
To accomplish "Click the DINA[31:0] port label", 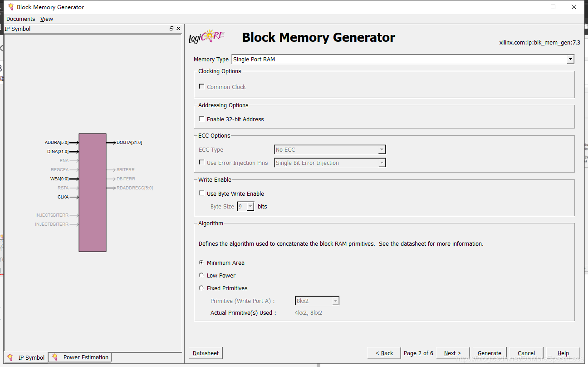I will pyautogui.click(x=58, y=152).
